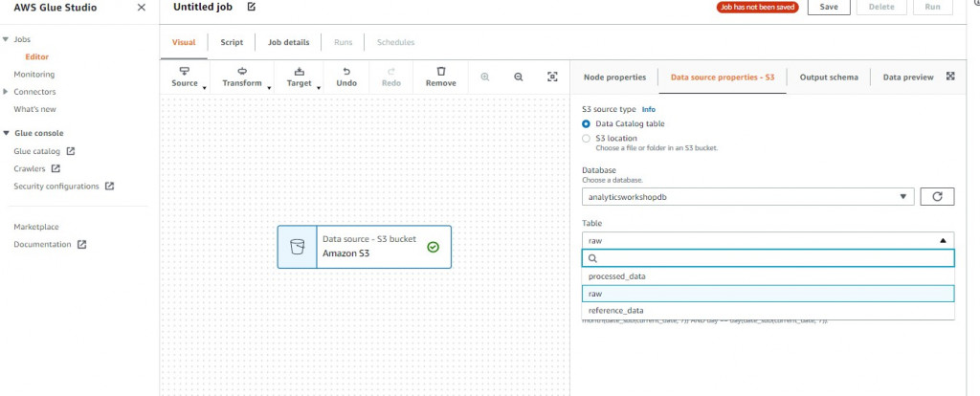
Task: Open the Data source properties - S3 tab
Action: 723,77
